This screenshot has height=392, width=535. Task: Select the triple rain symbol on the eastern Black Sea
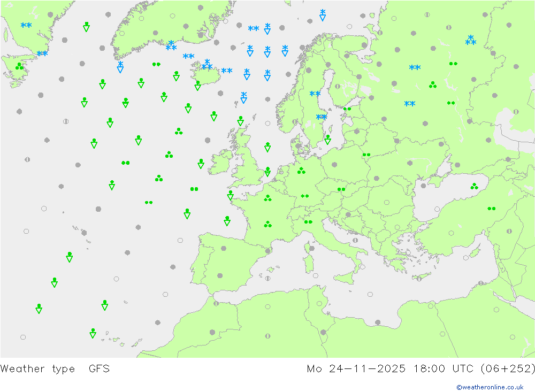[474, 186]
